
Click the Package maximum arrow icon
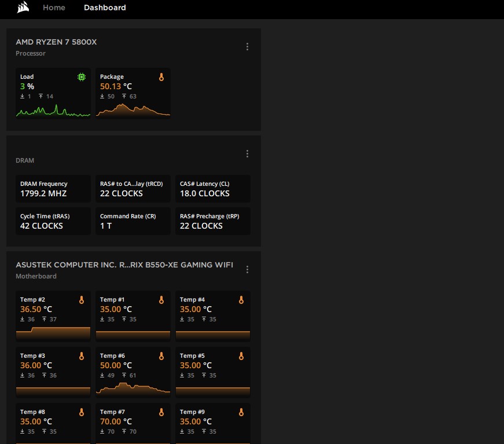pyautogui.click(x=124, y=96)
